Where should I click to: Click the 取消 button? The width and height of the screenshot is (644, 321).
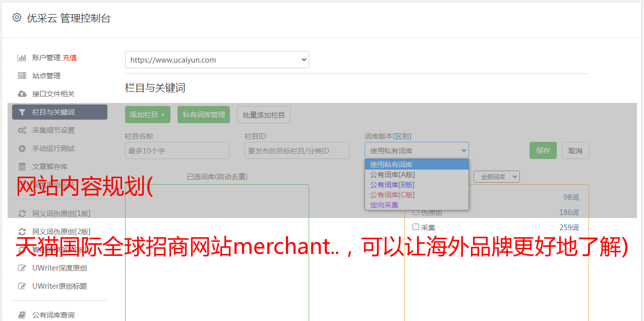575,150
